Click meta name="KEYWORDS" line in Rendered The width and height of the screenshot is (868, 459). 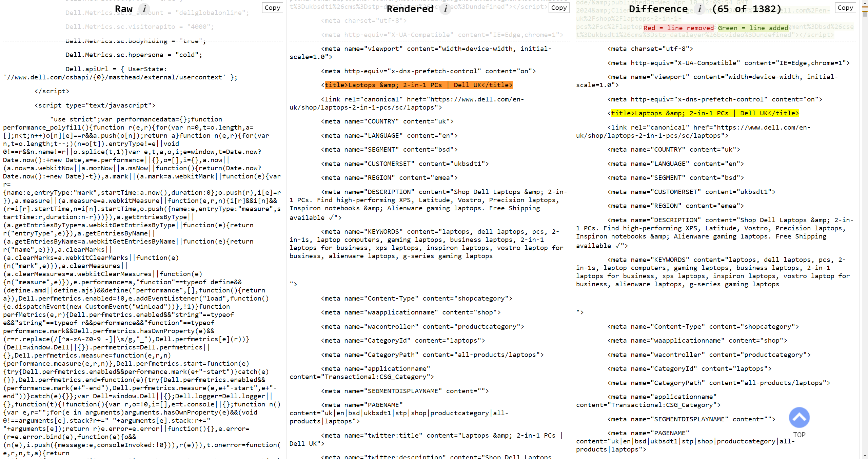[427, 244]
